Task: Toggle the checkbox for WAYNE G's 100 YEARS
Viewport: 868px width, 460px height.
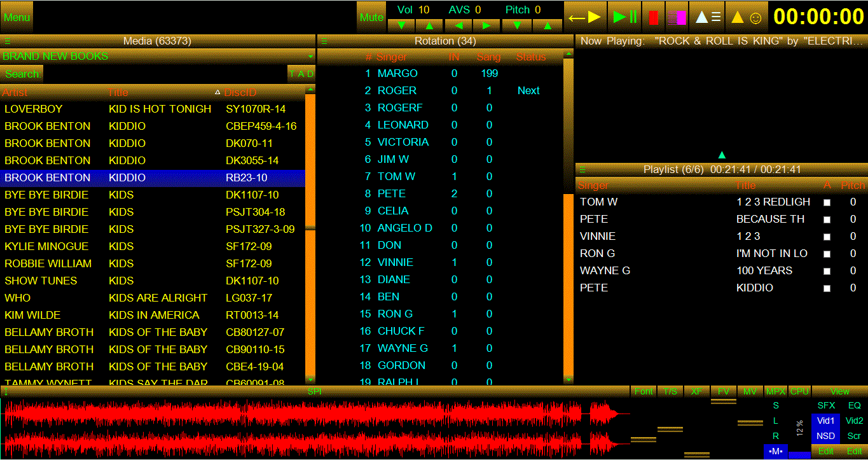Action: tap(827, 271)
